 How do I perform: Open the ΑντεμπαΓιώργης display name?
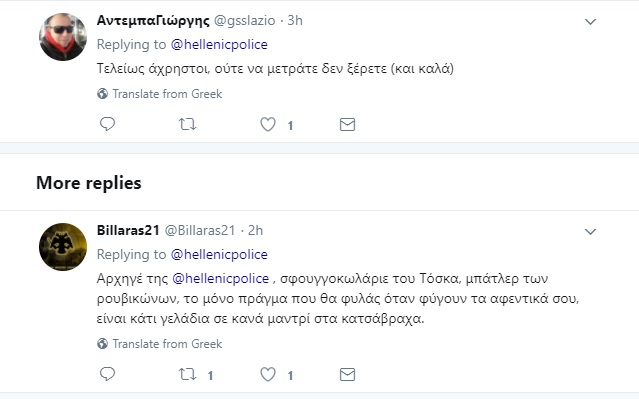click(153, 20)
